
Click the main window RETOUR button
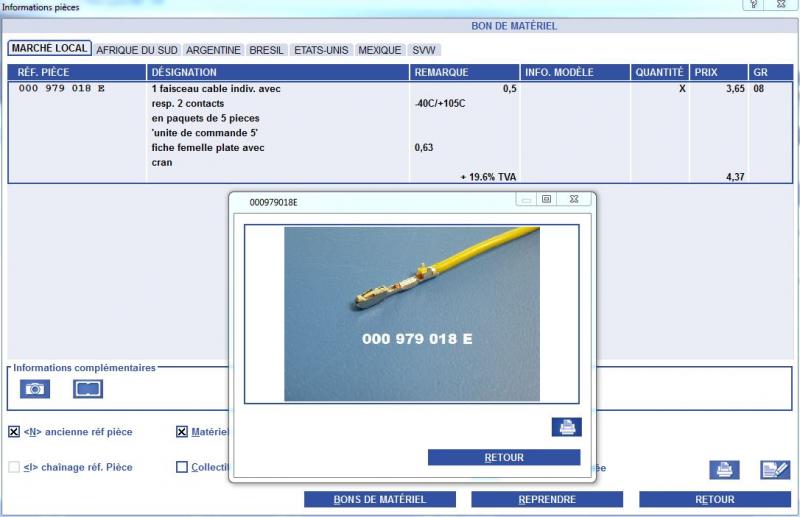[x=715, y=499]
